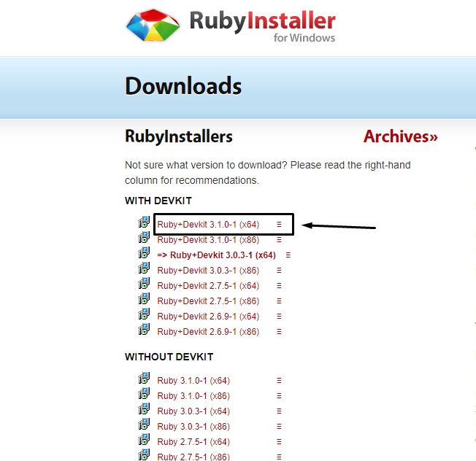The image size is (476, 461).
Task: Show details icon for Ruby+Devkit 2.7.5-1 (x64)
Action: click(x=279, y=286)
